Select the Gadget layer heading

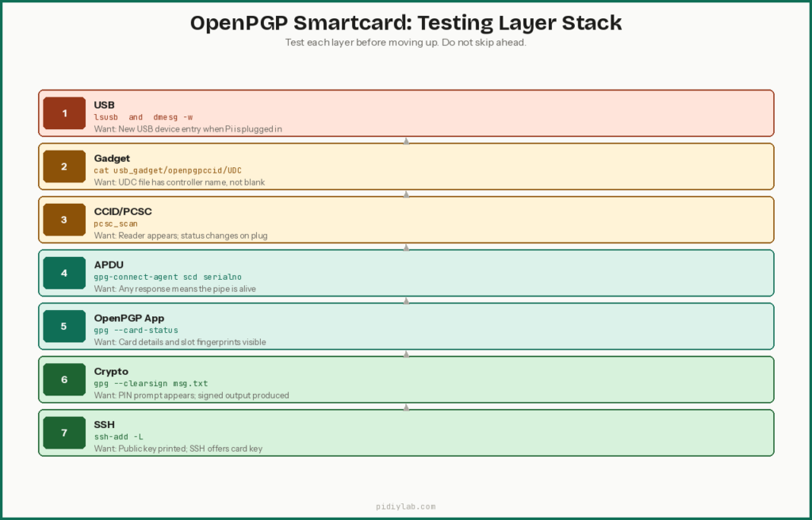[112, 159]
